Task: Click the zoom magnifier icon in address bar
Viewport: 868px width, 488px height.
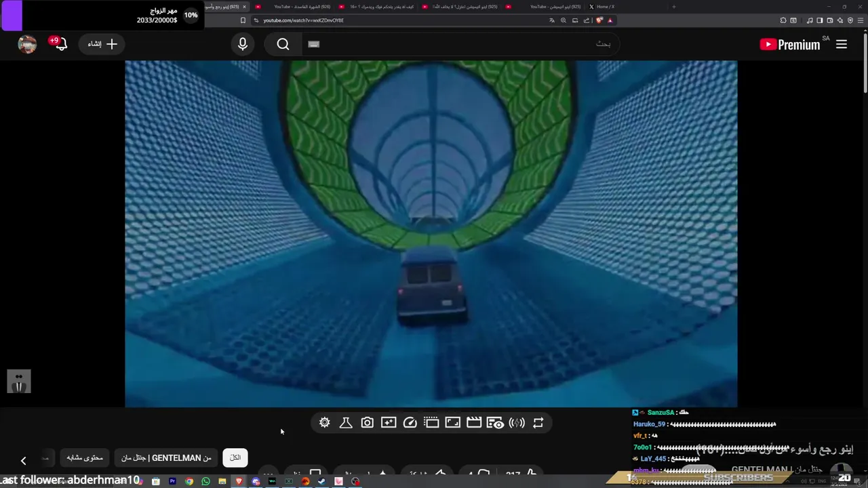Action: (564, 20)
